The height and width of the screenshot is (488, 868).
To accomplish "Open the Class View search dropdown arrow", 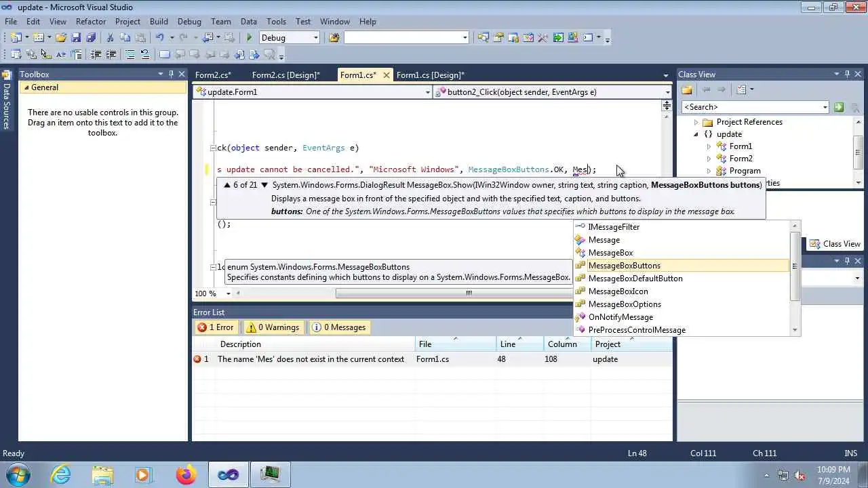I will pyautogui.click(x=825, y=107).
